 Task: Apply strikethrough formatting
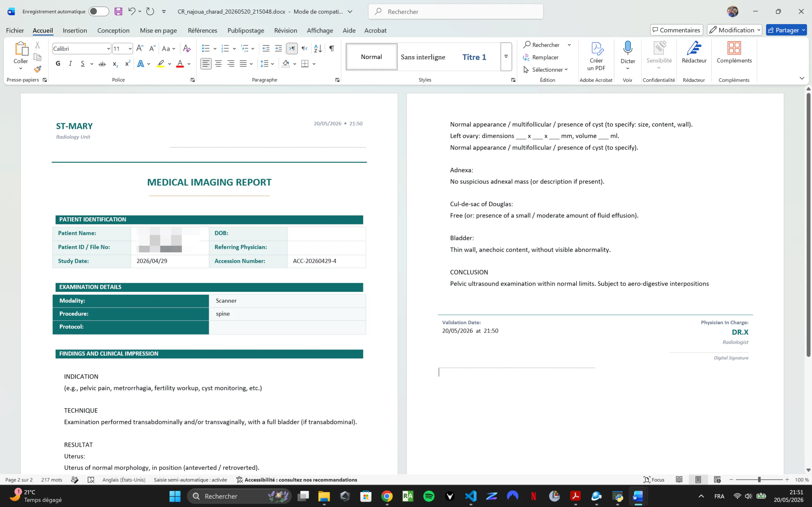tap(102, 64)
